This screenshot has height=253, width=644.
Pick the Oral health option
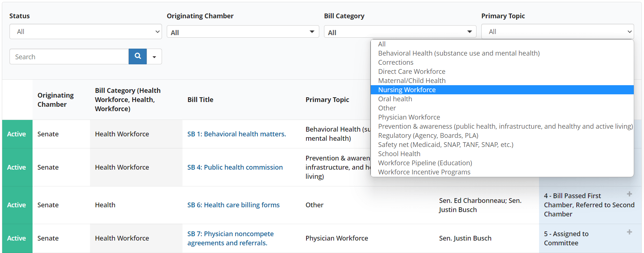(395, 99)
